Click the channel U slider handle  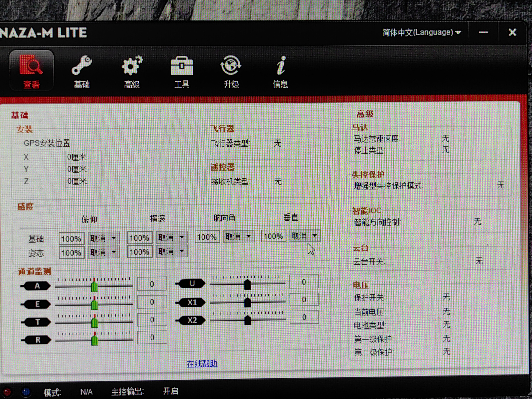247,285
